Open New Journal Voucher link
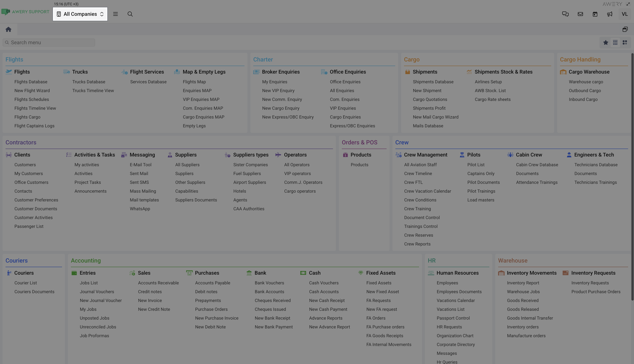Viewport: 634px width, 364px height. [x=101, y=301]
